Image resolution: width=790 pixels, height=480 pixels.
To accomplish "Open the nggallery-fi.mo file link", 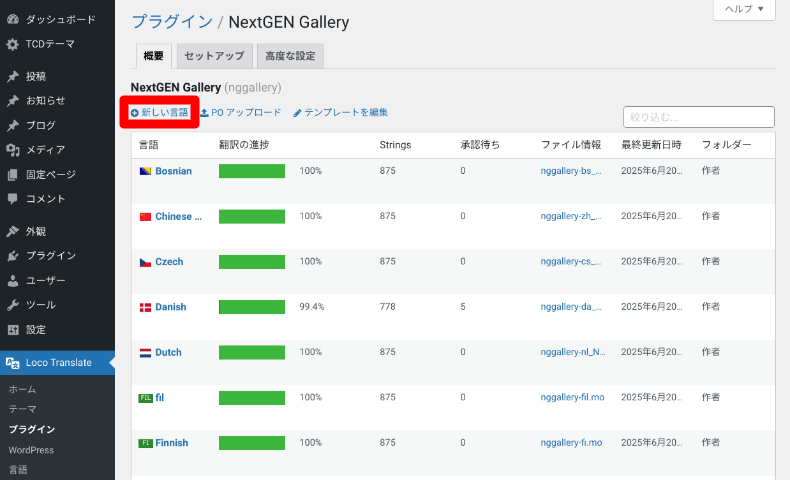I will [571, 443].
